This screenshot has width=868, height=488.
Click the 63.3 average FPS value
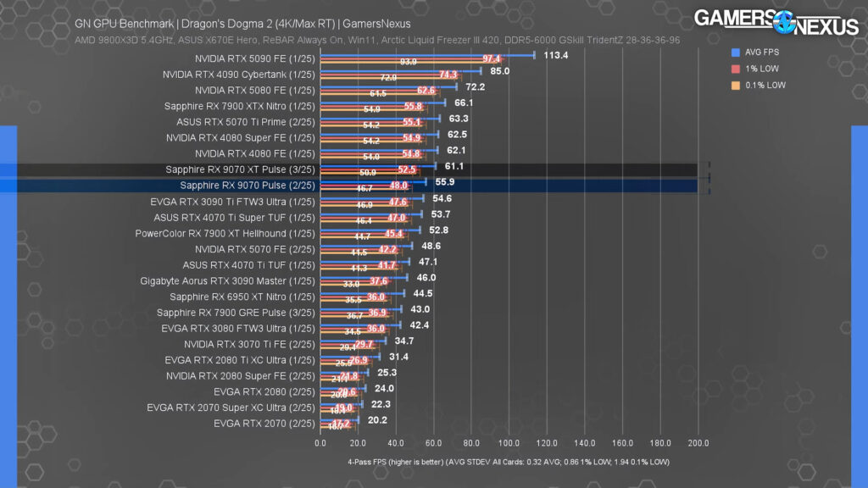[459, 119]
